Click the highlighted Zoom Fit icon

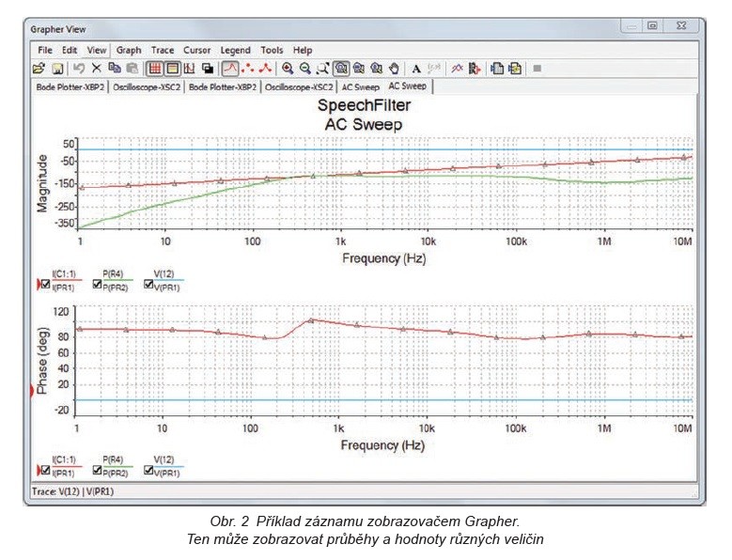[341, 69]
